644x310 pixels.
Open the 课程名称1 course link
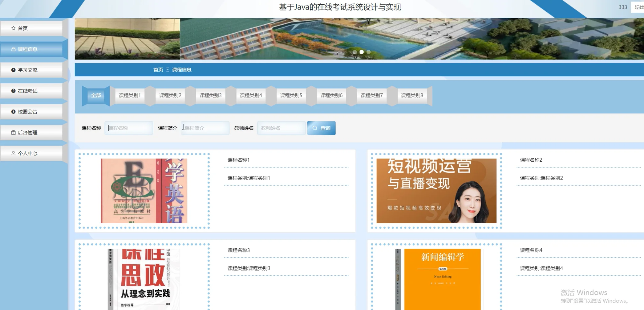[x=238, y=160]
